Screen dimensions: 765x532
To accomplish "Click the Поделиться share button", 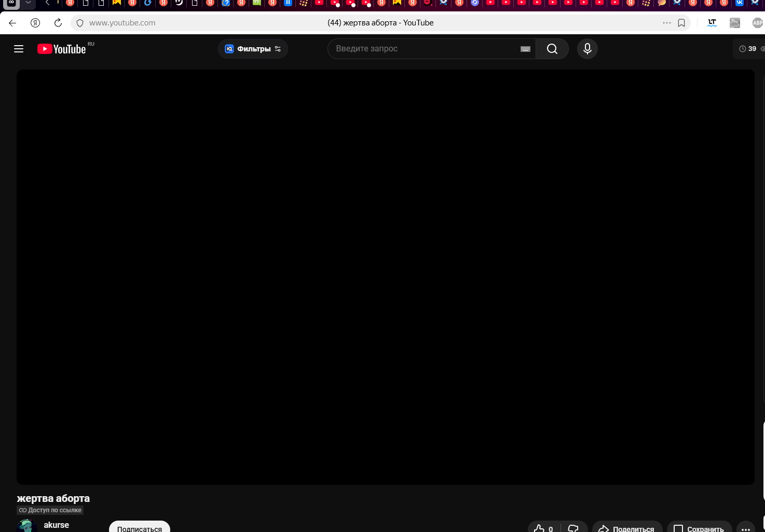I will 627,528.
